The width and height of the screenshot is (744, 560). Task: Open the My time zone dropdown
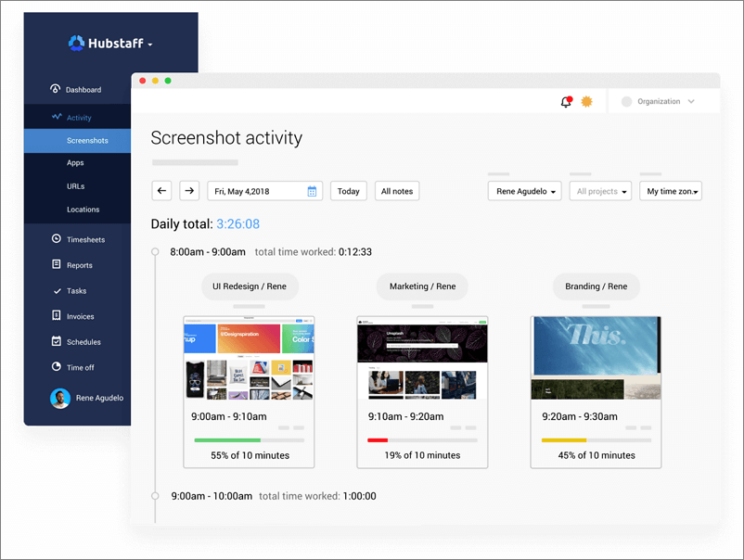pyautogui.click(x=671, y=191)
